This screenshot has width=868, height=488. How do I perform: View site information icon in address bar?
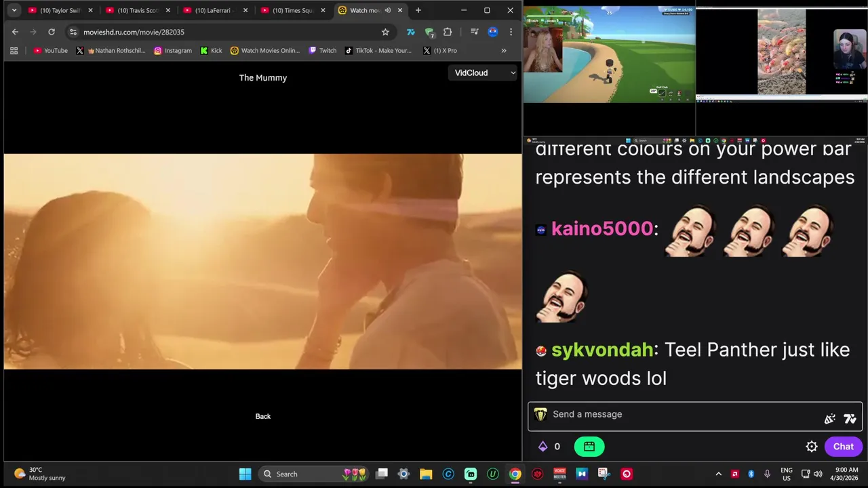tap(73, 32)
